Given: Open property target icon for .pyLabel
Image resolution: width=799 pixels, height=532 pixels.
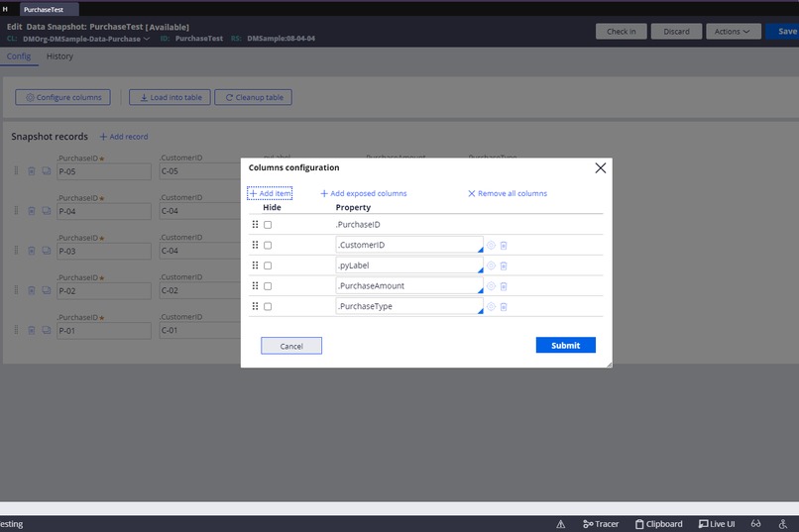Looking at the screenshot, I should 491,266.
